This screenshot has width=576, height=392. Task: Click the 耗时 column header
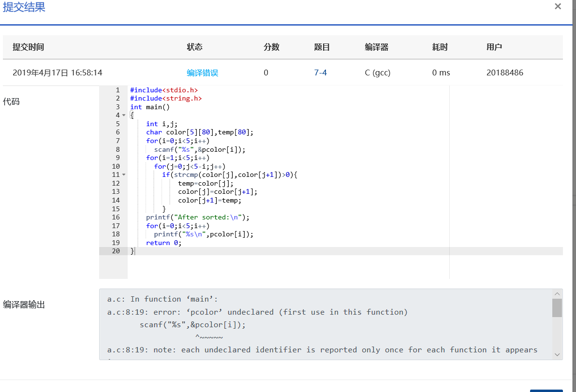point(440,47)
